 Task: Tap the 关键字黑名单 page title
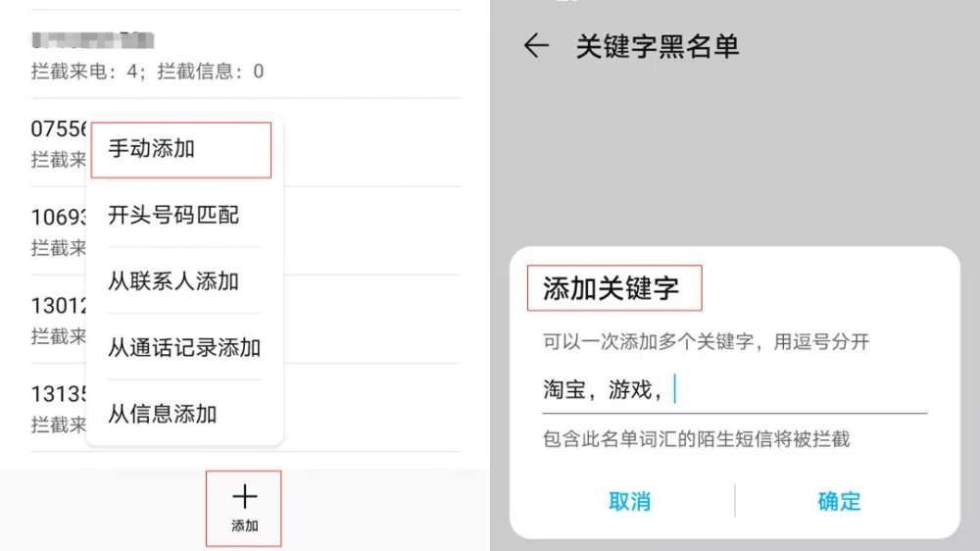[657, 46]
